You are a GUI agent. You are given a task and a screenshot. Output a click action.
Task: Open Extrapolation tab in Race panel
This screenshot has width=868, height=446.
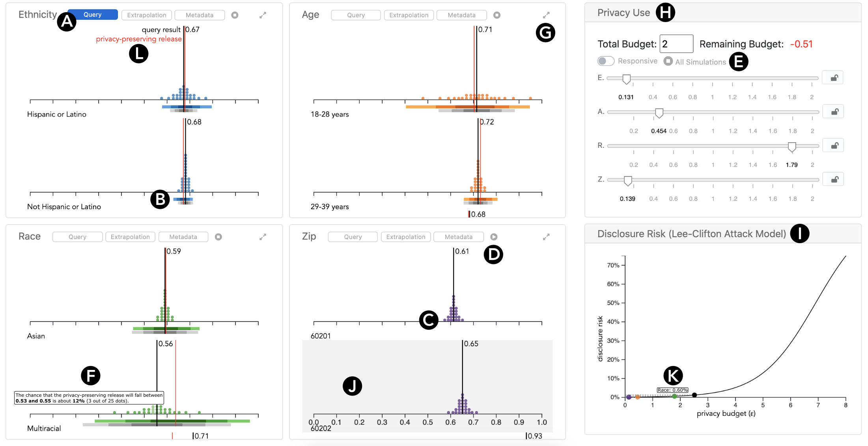tap(130, 237)
